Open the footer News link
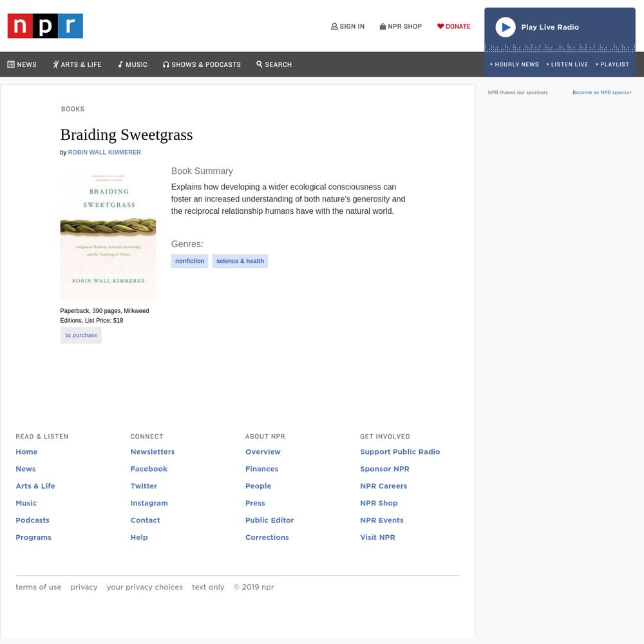Viewport: 644px width, 644px height. [x=26, y=469]
